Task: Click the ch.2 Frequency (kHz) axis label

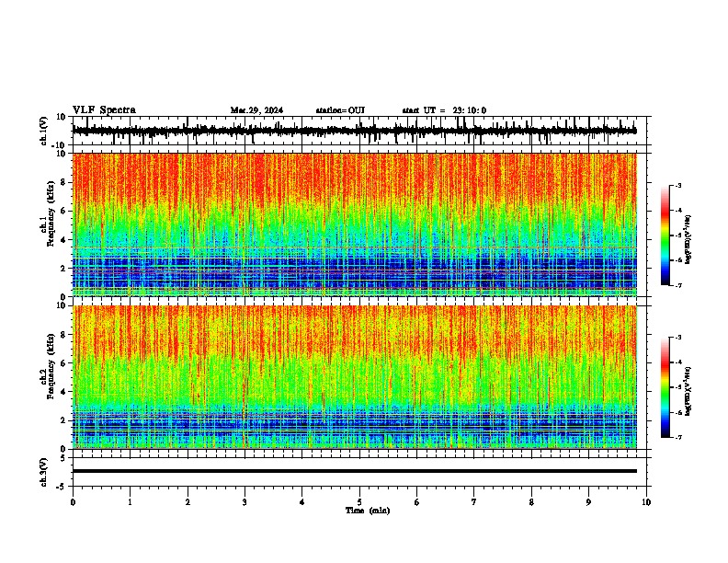Action: point(51,366)
